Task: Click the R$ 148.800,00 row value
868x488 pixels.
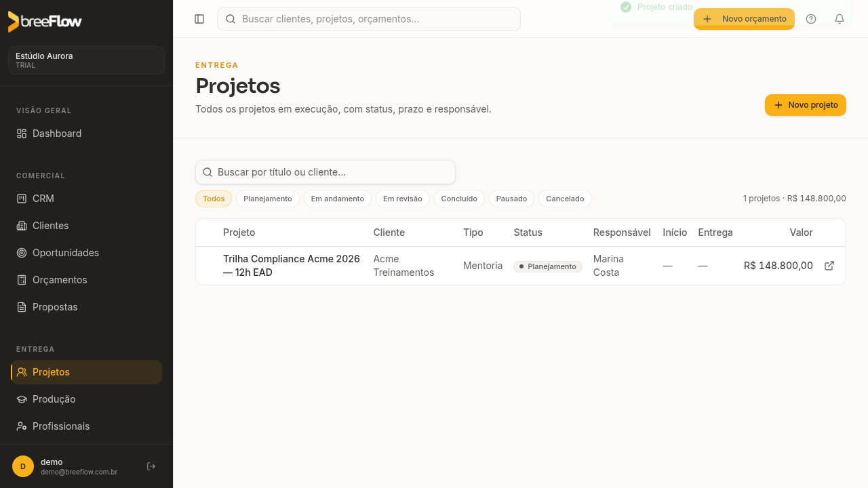Action: click(778, 266)
